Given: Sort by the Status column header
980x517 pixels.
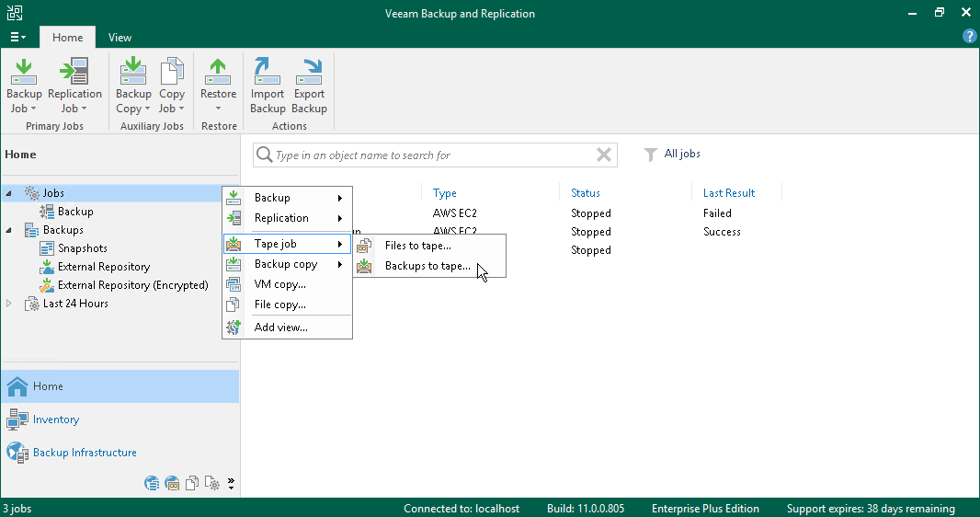Looking at the screenshot, I should (x=586, y=193).
